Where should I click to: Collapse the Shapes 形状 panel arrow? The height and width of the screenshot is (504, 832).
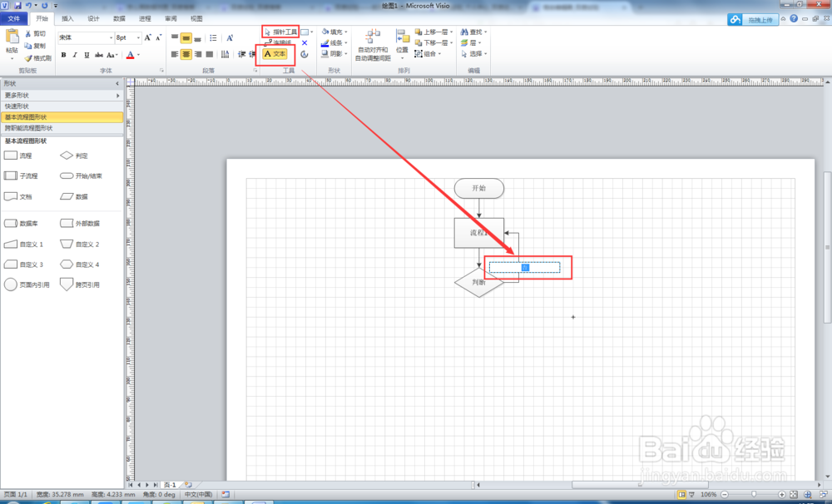coord(118,84)
